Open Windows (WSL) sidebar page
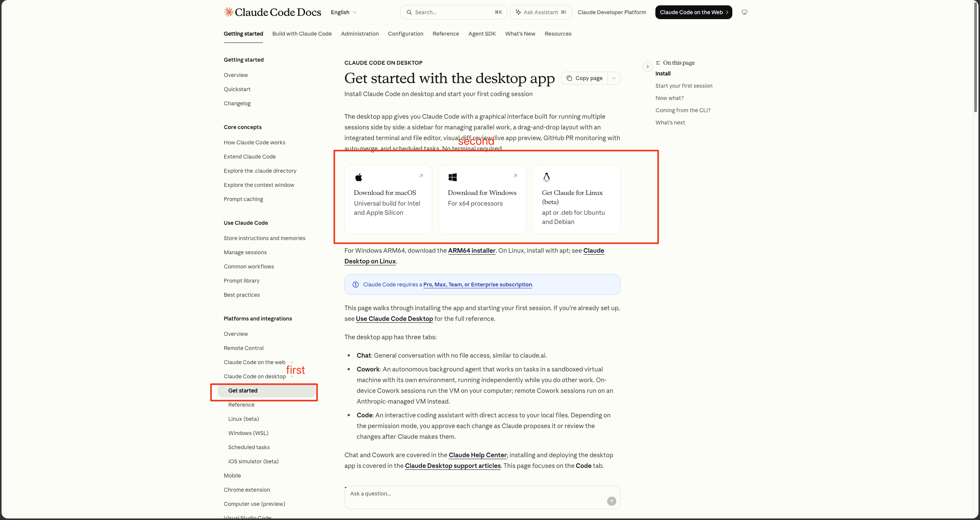980x520 pixels. pyautogui.click(x=248, y=433)
